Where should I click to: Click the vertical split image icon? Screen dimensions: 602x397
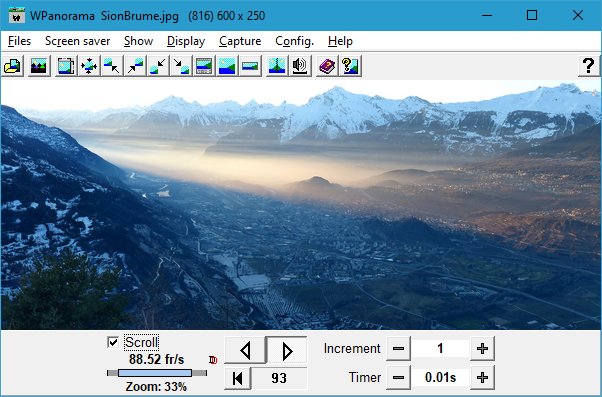277,66
